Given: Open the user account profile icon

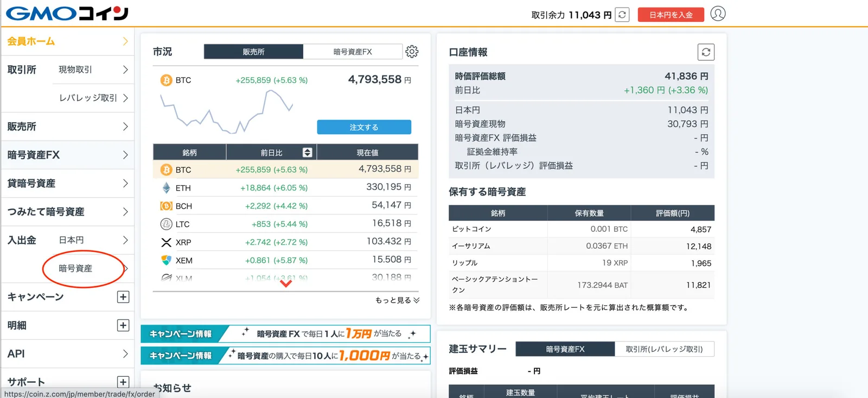Looking at the screenshot, I should click(x=718, y=14).
